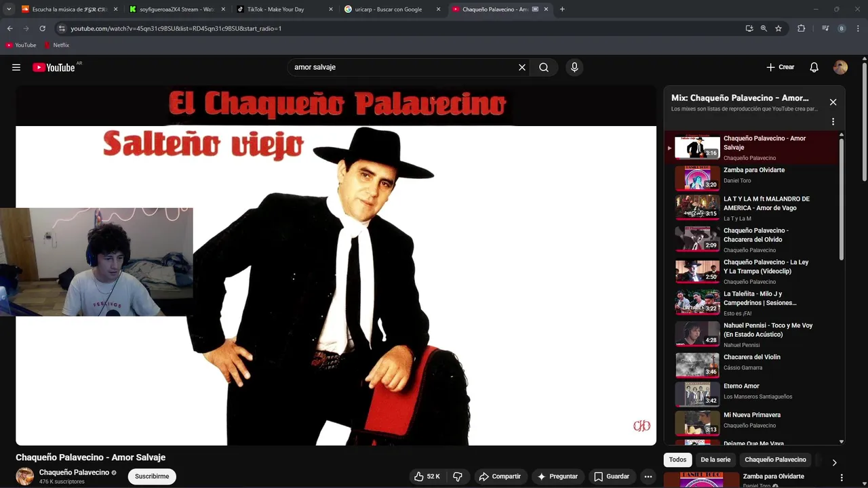Viewport: 868px width, 488px height.
Task: Go to the YouTube home logo
Action: coord(54,67)
